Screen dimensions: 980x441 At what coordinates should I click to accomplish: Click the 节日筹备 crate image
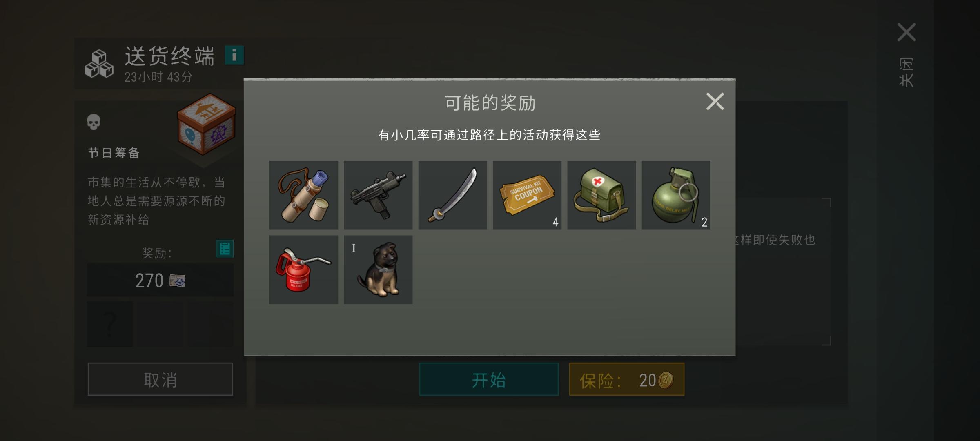click(206, 124)
